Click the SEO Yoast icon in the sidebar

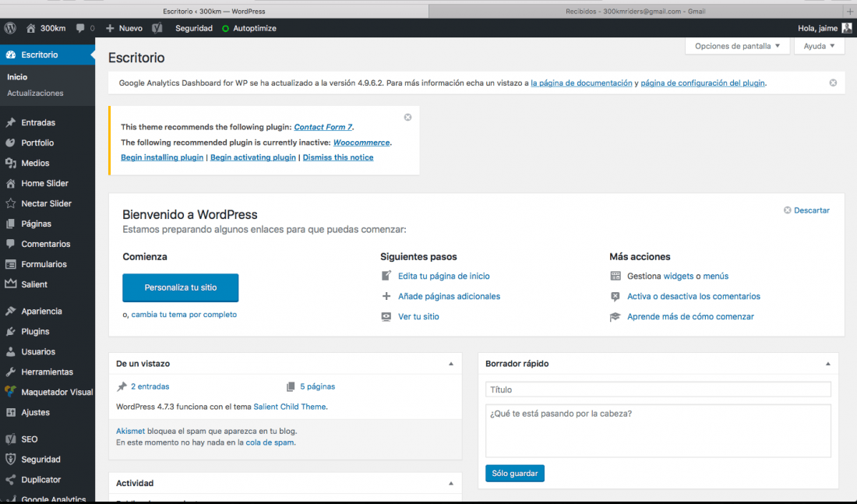10,439
